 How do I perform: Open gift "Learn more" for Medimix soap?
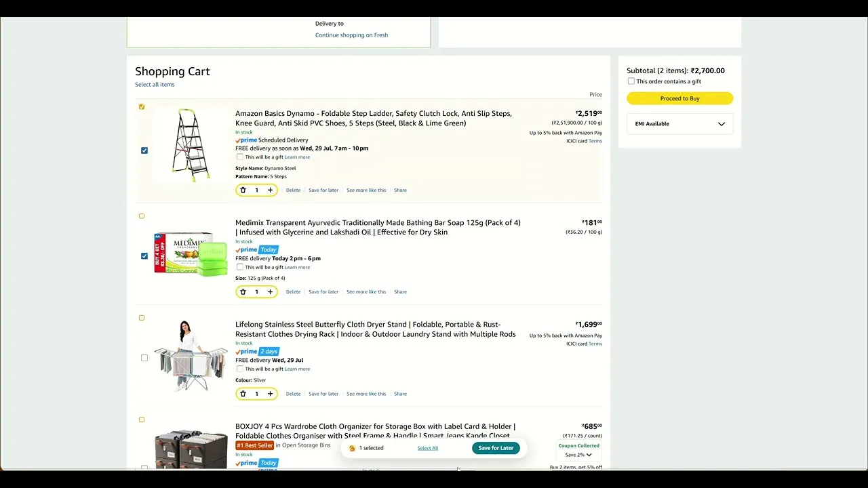click(x=297, y=267)
